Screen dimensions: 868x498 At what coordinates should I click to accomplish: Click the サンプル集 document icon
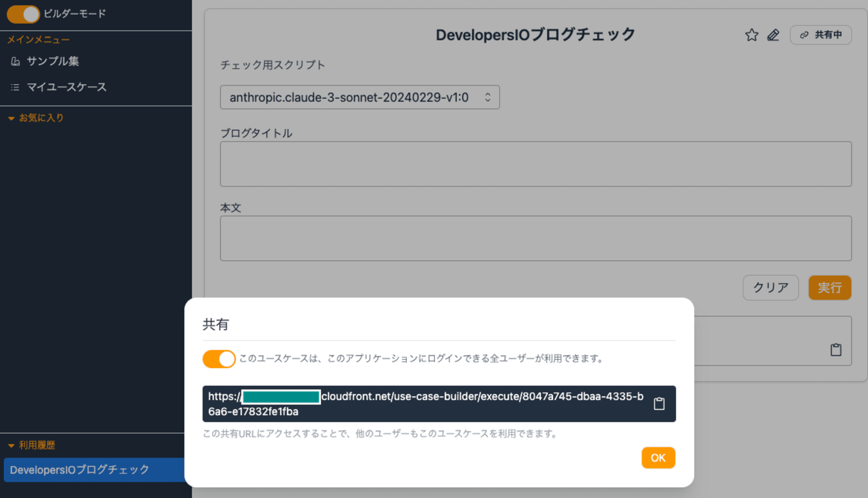point(15,62)
